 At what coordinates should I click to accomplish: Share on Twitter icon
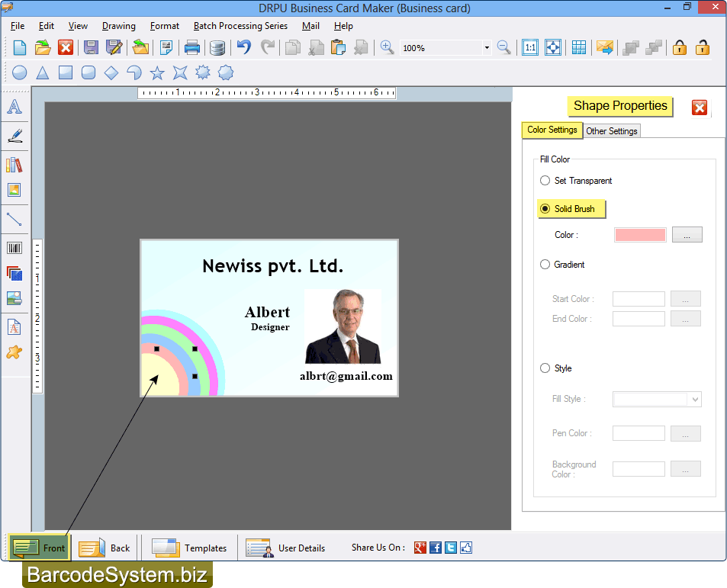click(x=451, y=548)
